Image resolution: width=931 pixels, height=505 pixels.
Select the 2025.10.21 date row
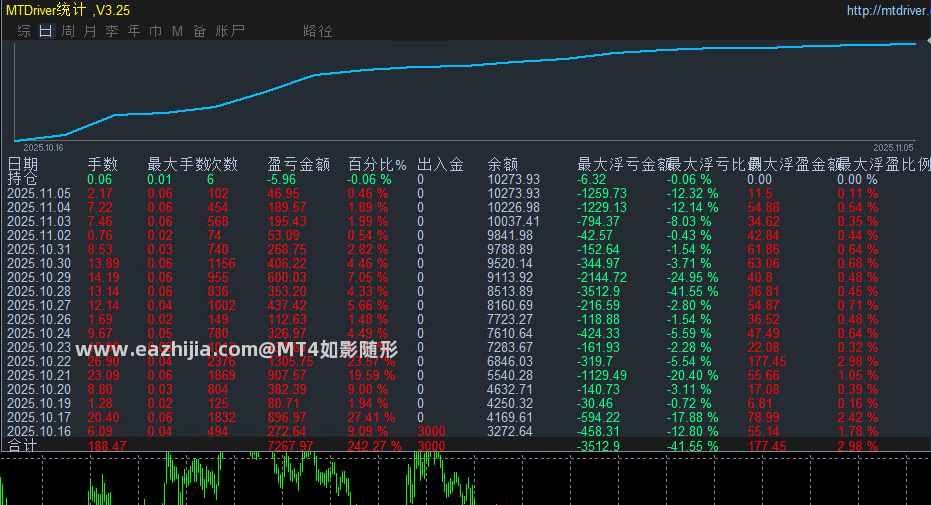(39, 376)
